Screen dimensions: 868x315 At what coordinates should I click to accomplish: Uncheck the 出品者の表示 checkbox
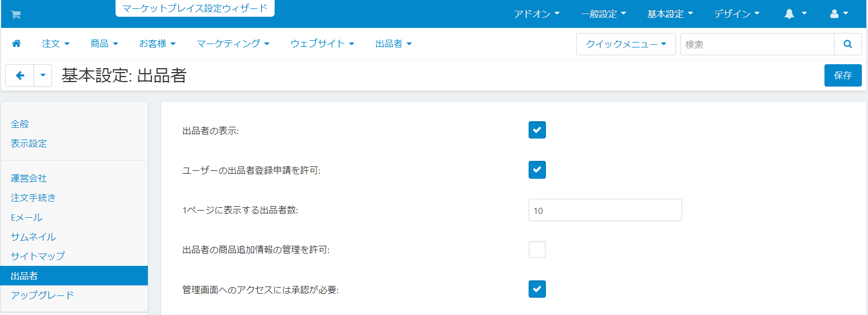point(537,130)
